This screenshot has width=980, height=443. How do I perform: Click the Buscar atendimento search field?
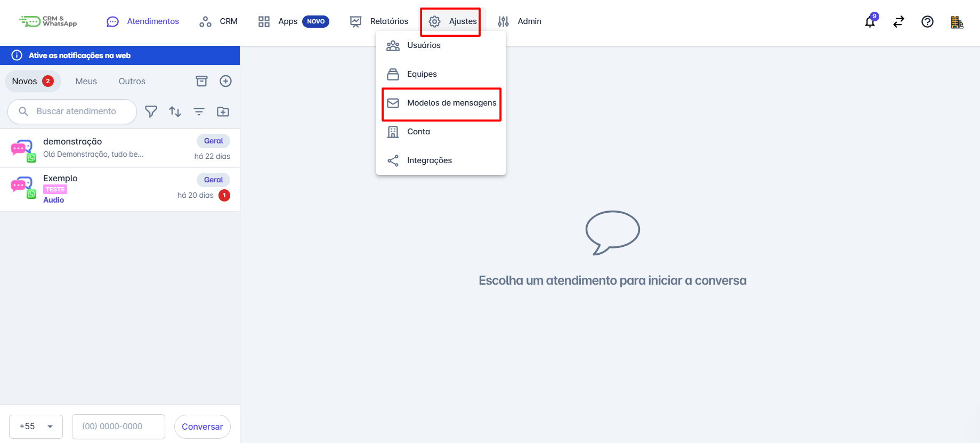pyautogui.click(x=76, y=111)
